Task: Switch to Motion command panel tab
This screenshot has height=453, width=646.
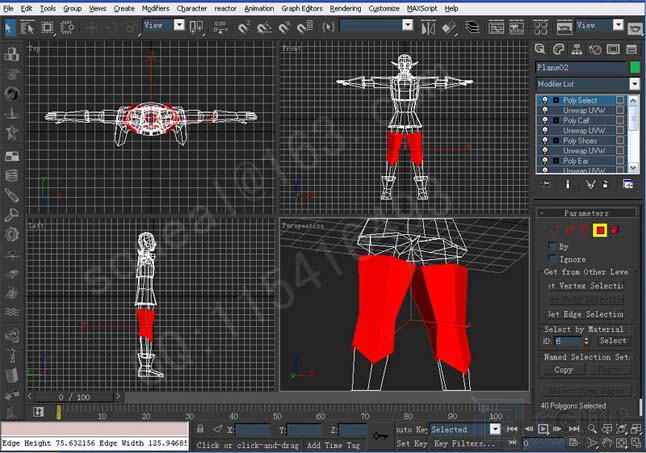Action: coord(595,49)
